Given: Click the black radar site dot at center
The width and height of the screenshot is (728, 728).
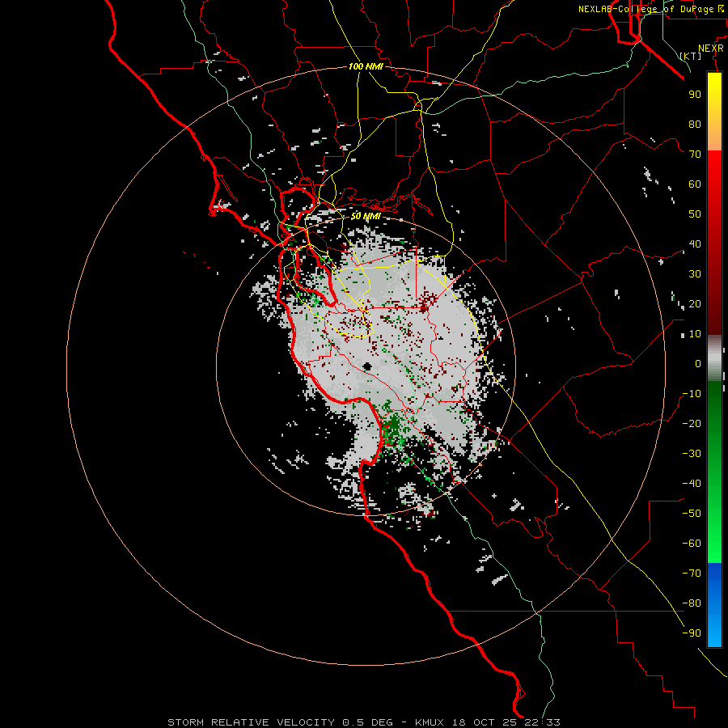Looking at the screenshot, I should (367, 366).
